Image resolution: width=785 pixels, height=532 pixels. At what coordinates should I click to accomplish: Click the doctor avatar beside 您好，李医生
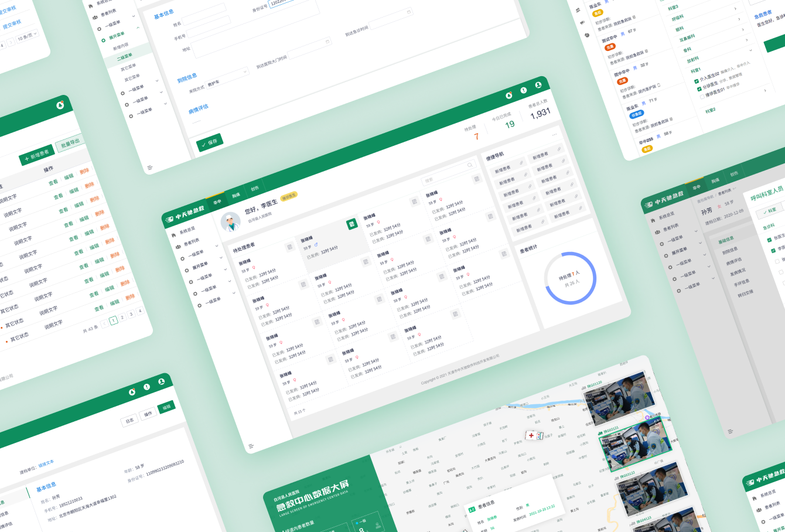click(230, 222)
